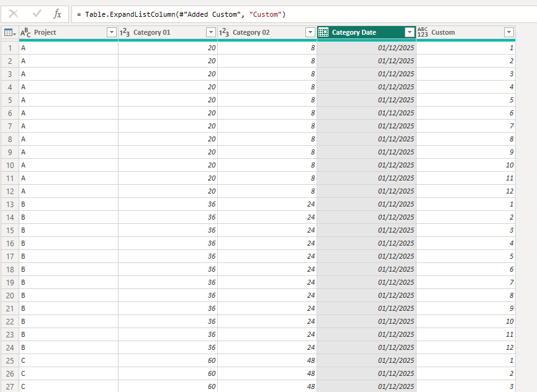Cancel formula edit with the X icon
Viewport: 537px width, 392px height.
click(x=14, y=14)
